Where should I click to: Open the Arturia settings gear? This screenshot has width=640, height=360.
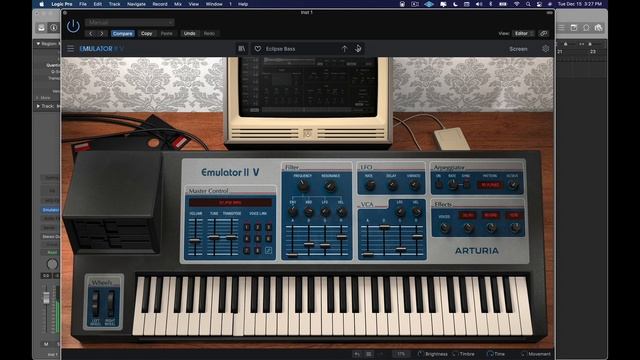546,49
